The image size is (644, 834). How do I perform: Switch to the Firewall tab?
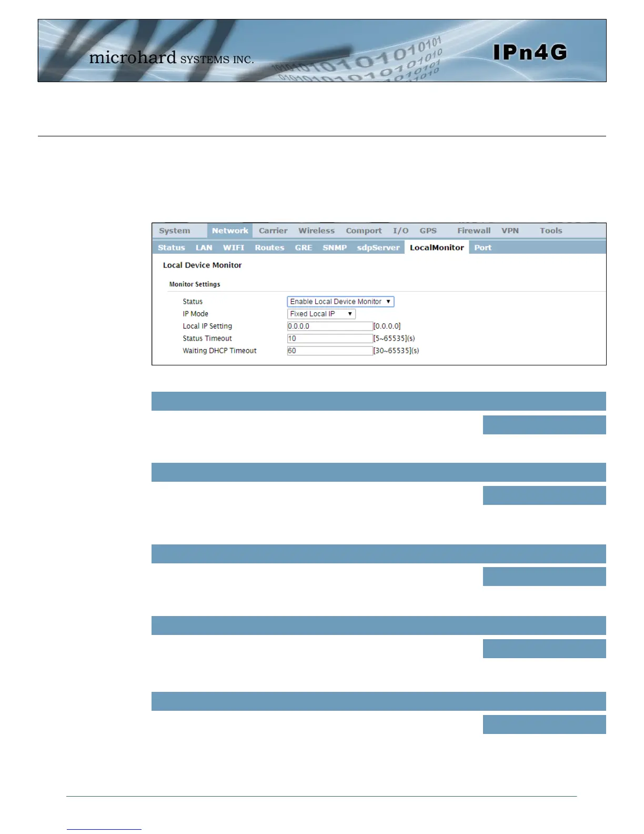[x=474, y=231]
